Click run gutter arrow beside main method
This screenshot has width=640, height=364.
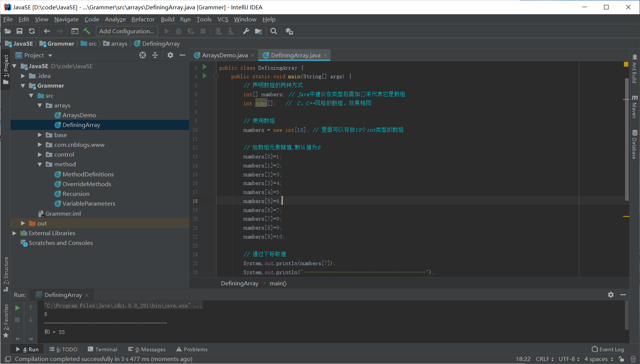pyautogui.click(x=204, y=76)
